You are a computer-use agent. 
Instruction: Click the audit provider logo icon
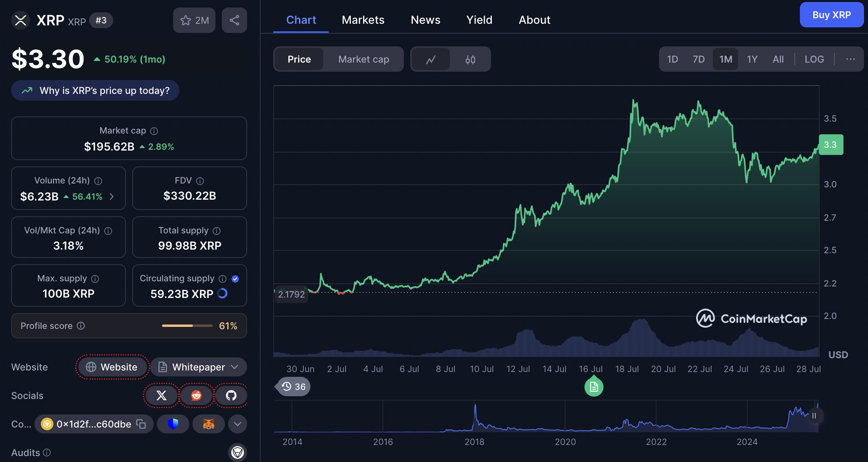tap(238, 452)
